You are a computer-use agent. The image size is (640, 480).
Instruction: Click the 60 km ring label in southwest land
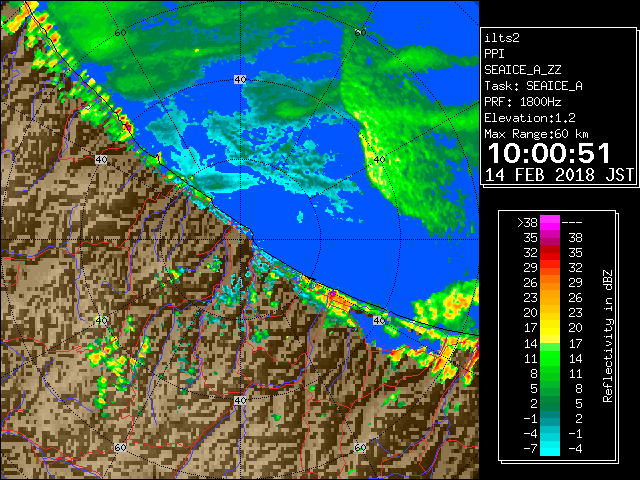[x=120, y=447]
